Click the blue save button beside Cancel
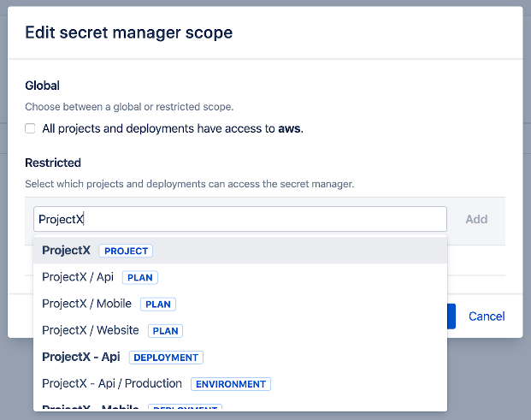 451,316
